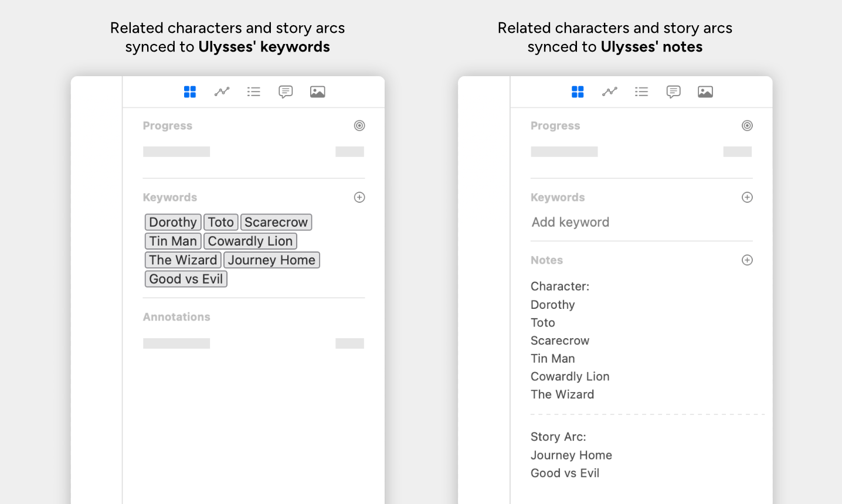The width and height of the screenshot is (842, 504).
Task: Open images tab in notes panel
Action: point(705,92)
